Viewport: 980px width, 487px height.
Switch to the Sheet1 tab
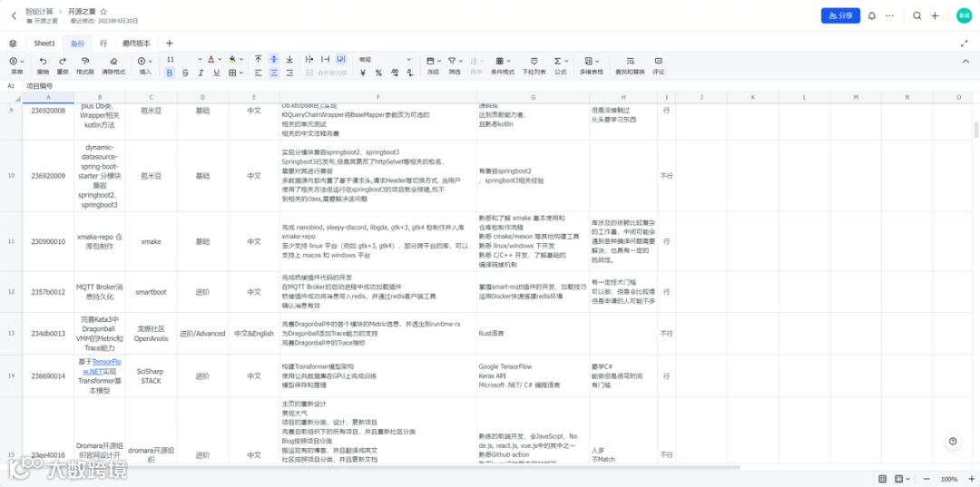coord(44,44)
